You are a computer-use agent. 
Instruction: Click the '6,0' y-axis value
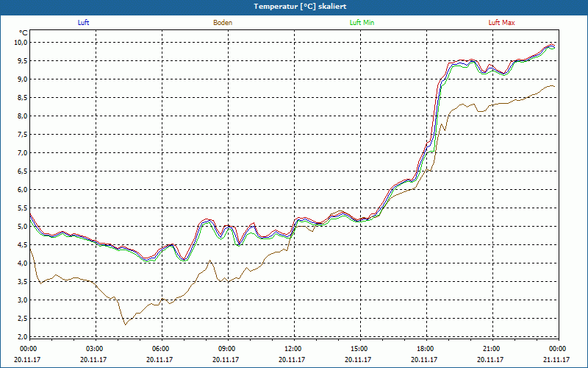coord(23,190)
